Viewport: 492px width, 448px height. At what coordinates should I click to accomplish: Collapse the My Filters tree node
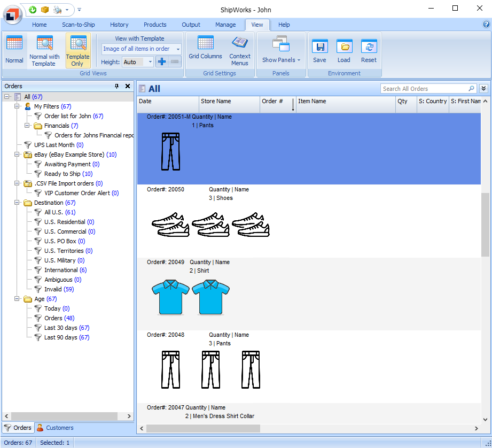[17, 106]
